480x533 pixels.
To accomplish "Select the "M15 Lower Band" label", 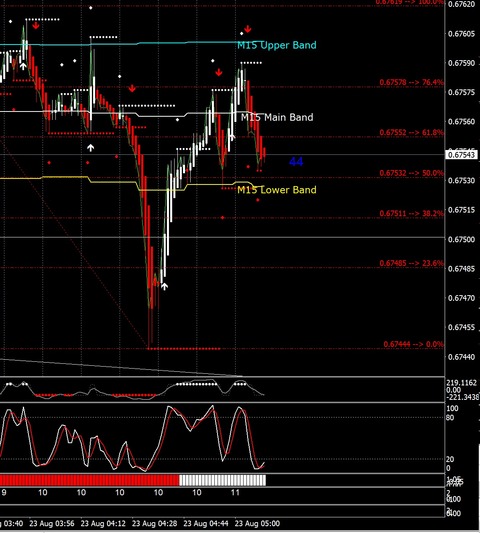I will (277, 190).
